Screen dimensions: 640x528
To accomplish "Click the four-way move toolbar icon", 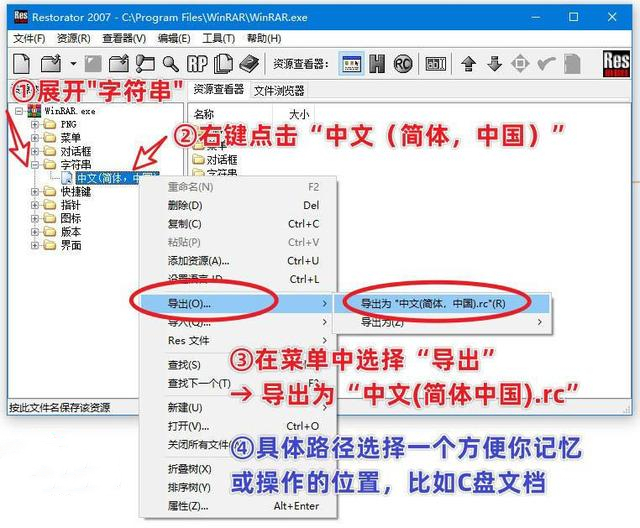I will point(520,64).
